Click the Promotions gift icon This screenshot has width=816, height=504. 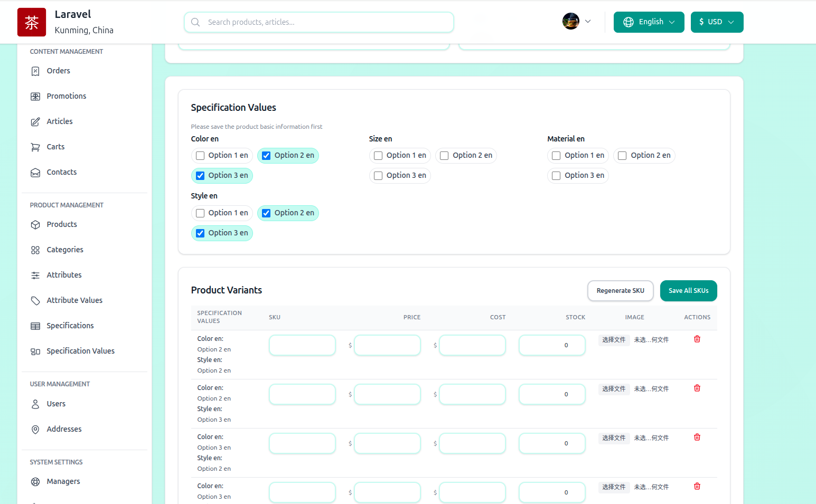(35, 97)
